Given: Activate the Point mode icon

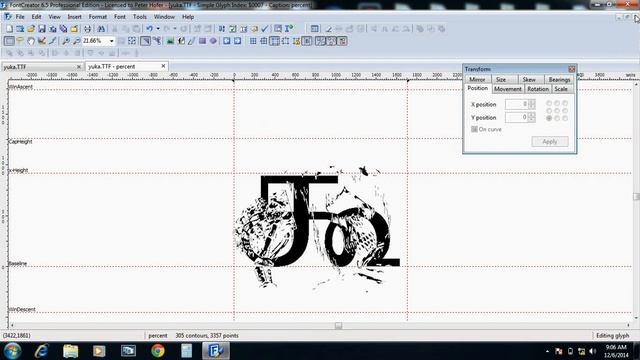Looking at the screenshot, I should click(x=156, y=41).
